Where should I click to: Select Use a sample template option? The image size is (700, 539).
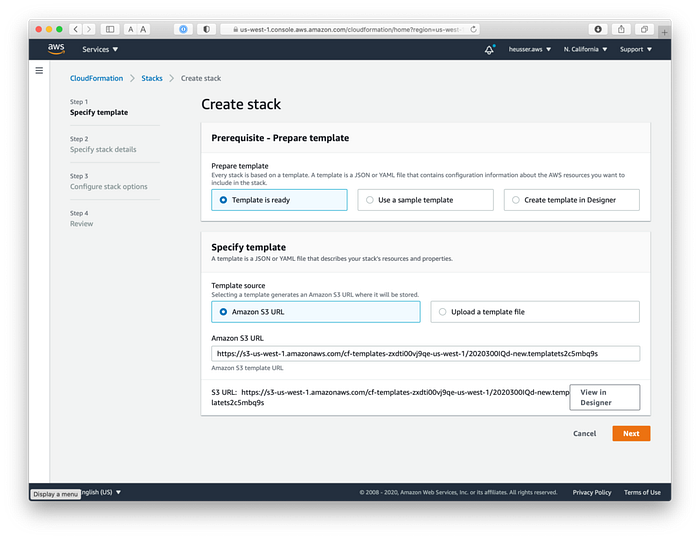coord(425,200)
